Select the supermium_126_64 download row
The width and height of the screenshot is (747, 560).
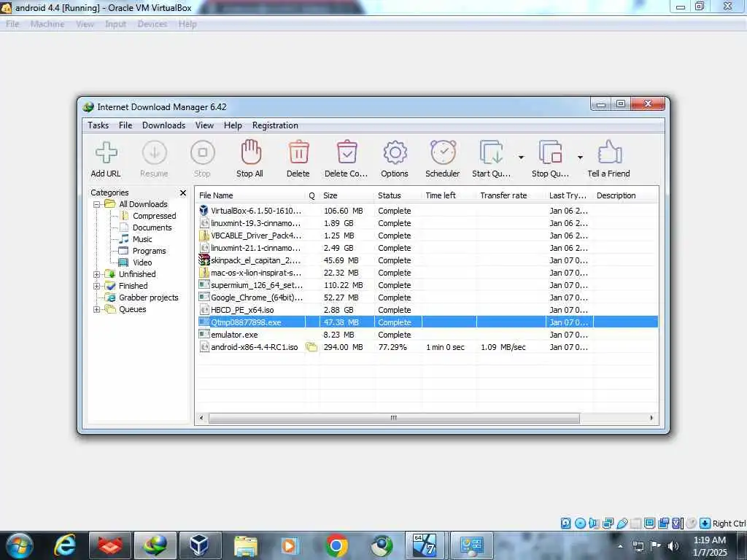pyautogui.click(x=427, y=285)
